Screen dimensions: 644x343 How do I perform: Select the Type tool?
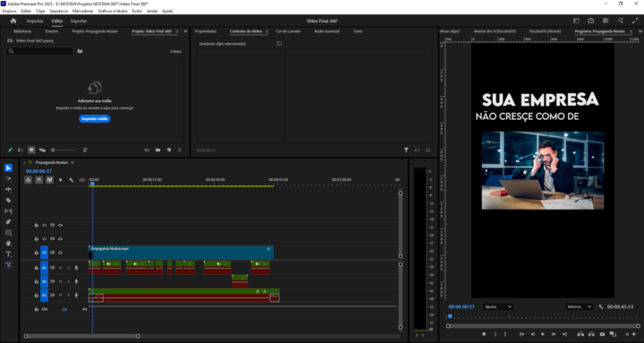(x=8, y=253)
